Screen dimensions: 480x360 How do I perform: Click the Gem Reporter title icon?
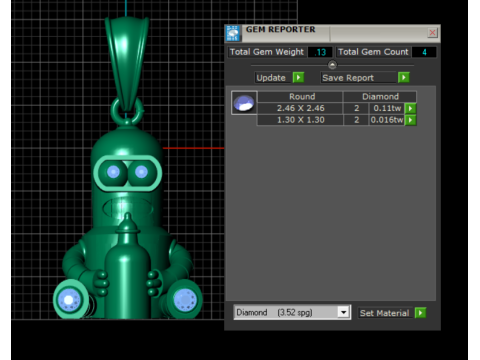[233, 33]
